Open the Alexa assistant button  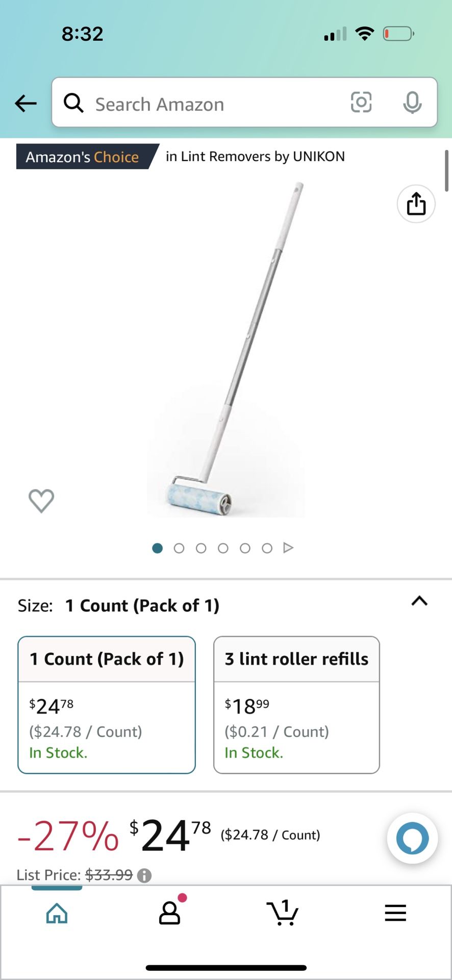pyautogui.click(x=412, y=838)
